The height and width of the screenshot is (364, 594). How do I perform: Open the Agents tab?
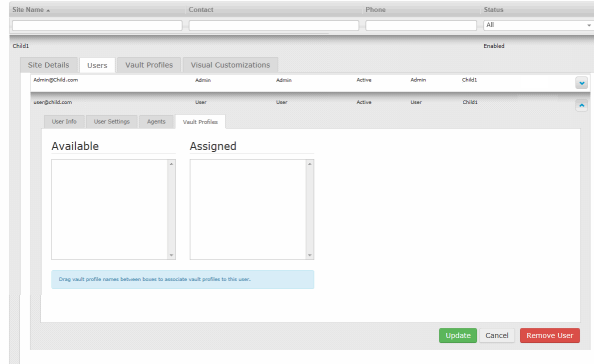point(156,122)
